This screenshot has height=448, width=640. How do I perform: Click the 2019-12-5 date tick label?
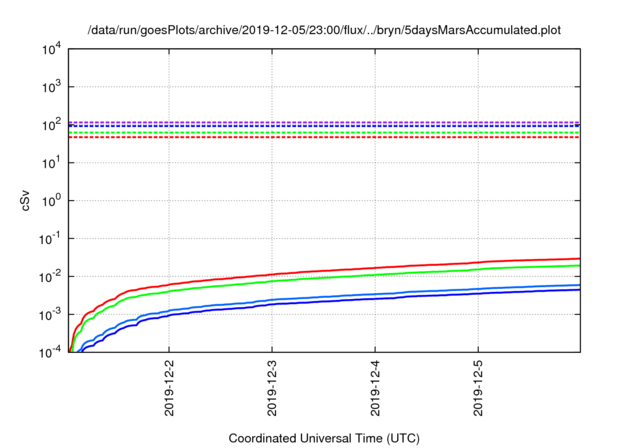(478, 388)
